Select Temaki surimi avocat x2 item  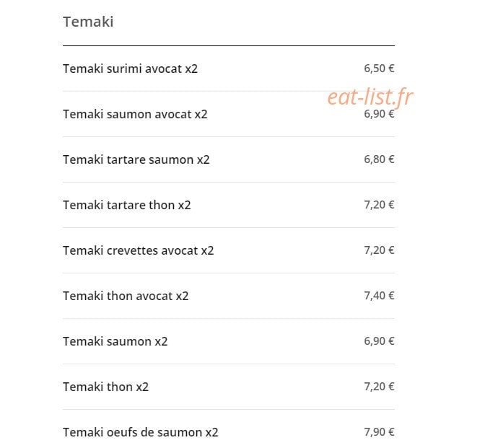coord(229,69)
